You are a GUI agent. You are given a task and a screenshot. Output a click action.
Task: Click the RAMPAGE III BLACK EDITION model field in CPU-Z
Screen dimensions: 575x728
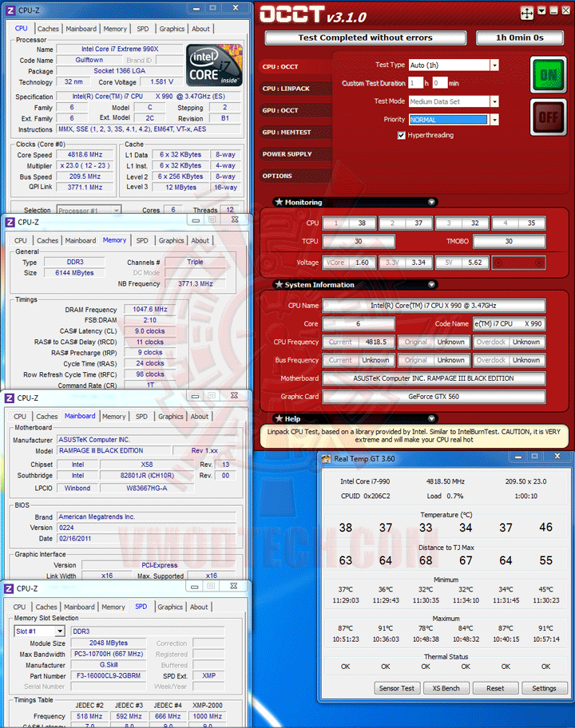tap(113, 451)
